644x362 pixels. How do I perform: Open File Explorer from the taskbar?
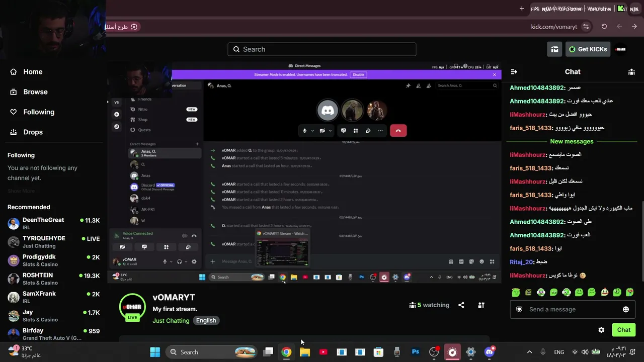[305, 352]
